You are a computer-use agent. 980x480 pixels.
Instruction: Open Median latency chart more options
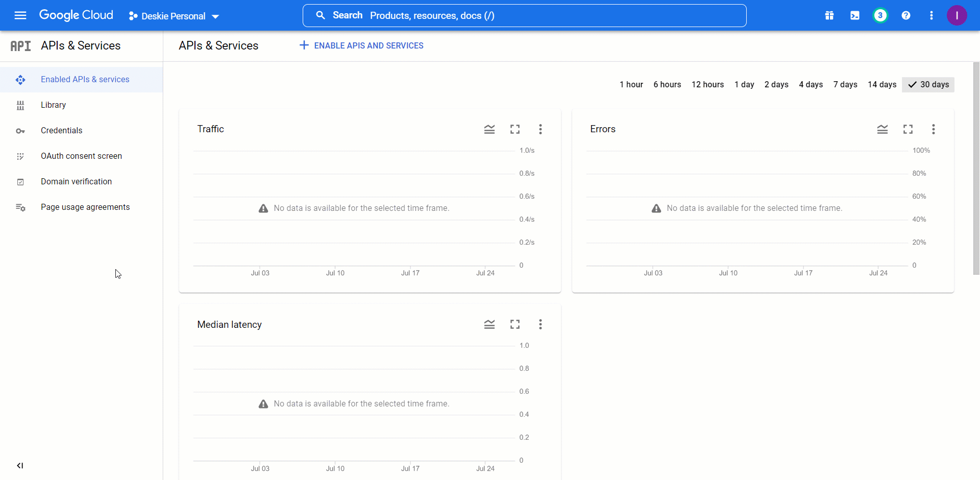coord(541,324)
